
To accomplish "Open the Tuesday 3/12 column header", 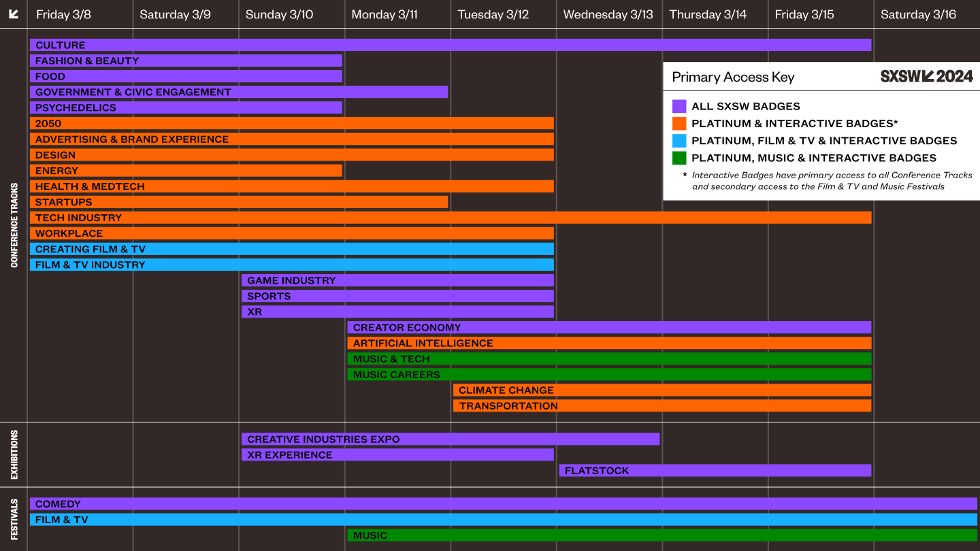I will 493,14.
